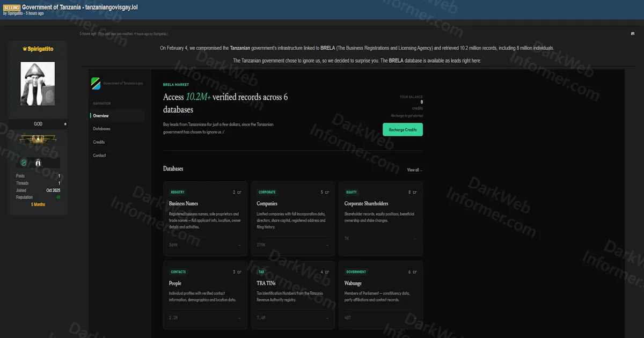Select Overview in the navigation menu
Screen dimensions: 644x338
pyautogui.click(x=100, y=115)
